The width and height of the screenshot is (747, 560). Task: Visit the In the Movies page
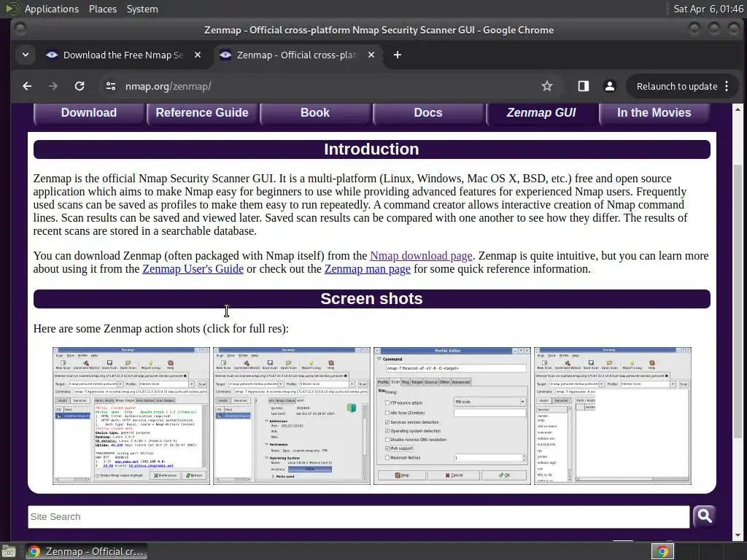[654, 113]
